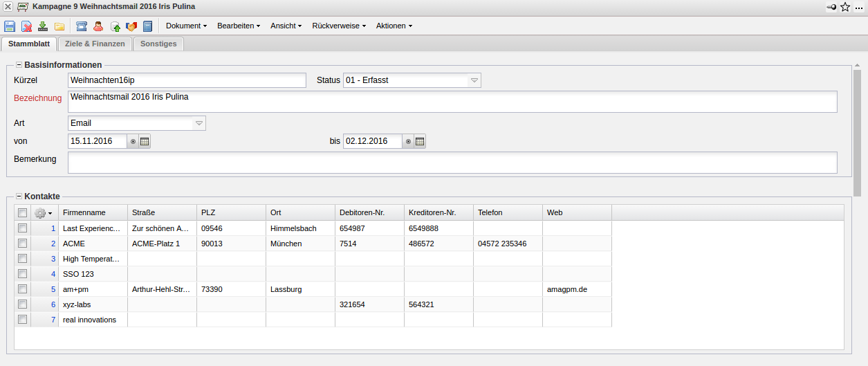Image resolution: width=868 pixels, height=366 pixels.
Task: Open calendar picker for the bis date
Action: [x=419, y=141]
